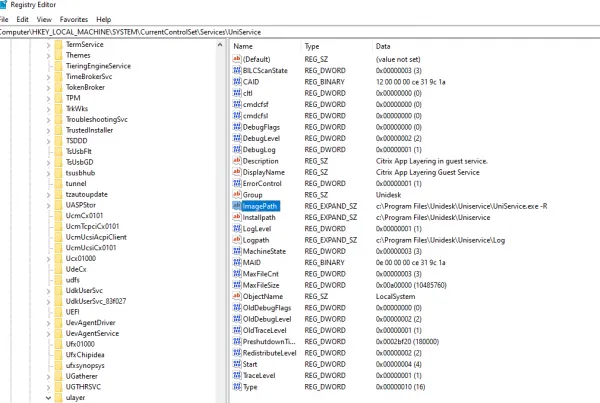Image resolution: width=600 pixels, height=403 pixels.
Task: Select the UevAgentService tree key
Action: click(x=92, y=333)
